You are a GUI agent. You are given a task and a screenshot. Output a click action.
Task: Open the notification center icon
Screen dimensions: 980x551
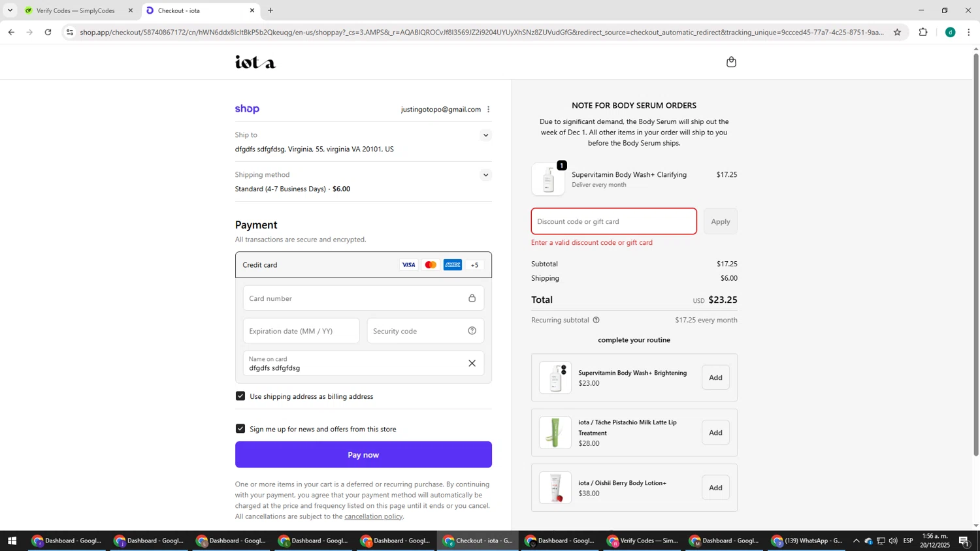964,541
